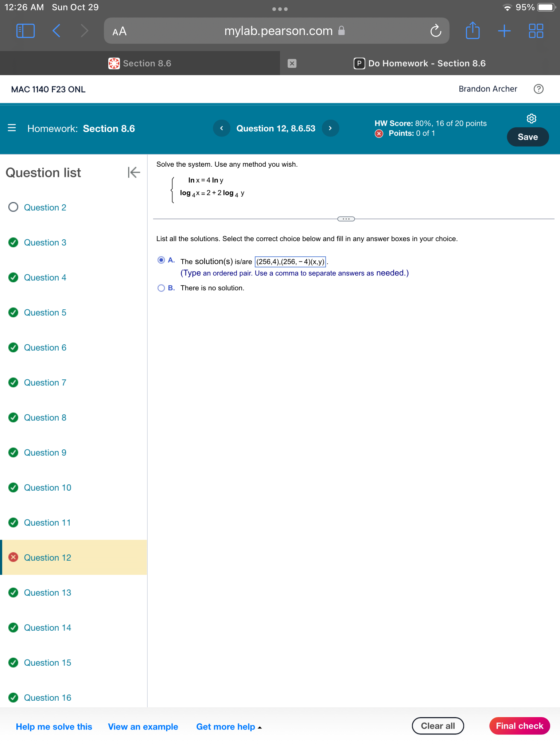The height and width of the screenshot is (747, 560).
Task: Open Question 16 in list
Action: coord(48,698)
